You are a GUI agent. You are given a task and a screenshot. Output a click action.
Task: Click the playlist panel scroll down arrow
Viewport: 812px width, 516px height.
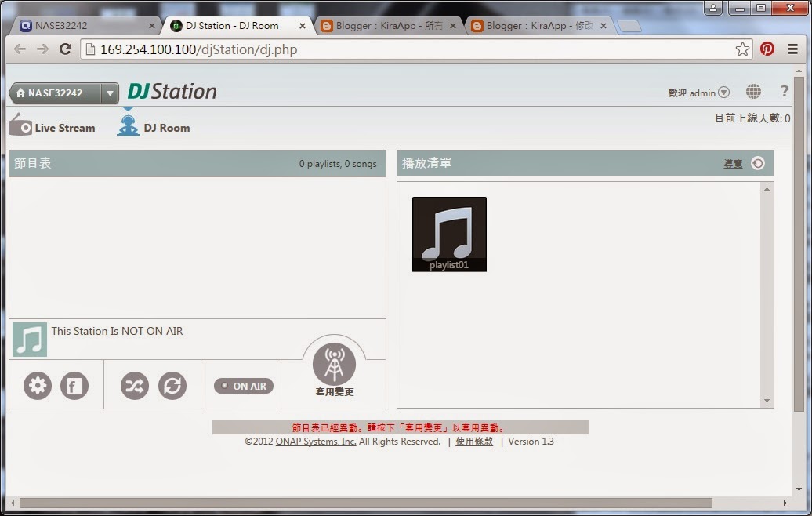click(x=767, y=401)
